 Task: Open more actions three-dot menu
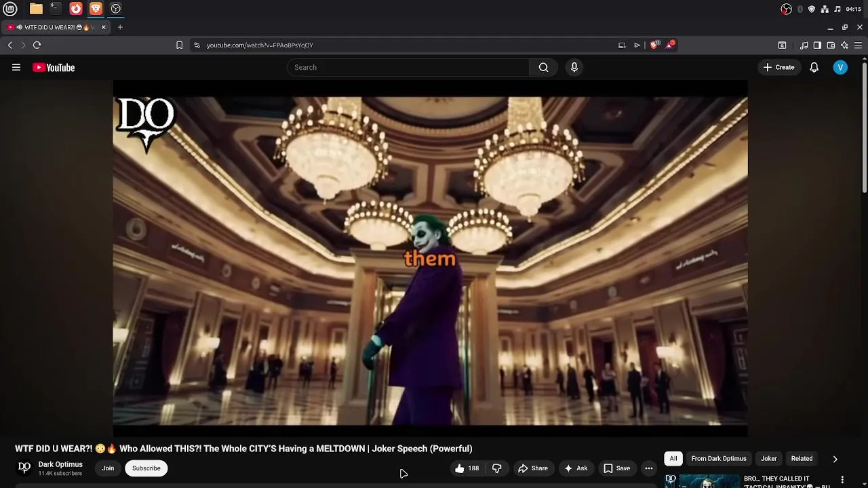pos(649,468)
